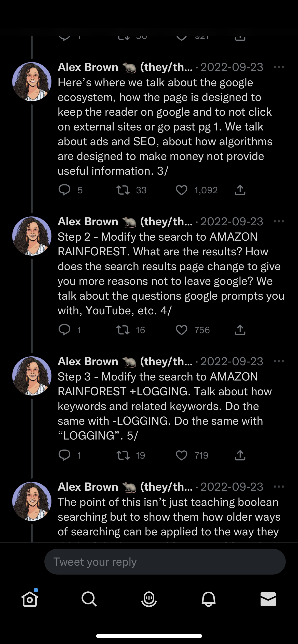Image resolution: width=298 pixels, height=644 pixels.
Task: Share the tweet ending in 4/
Action: coord(240,330)
